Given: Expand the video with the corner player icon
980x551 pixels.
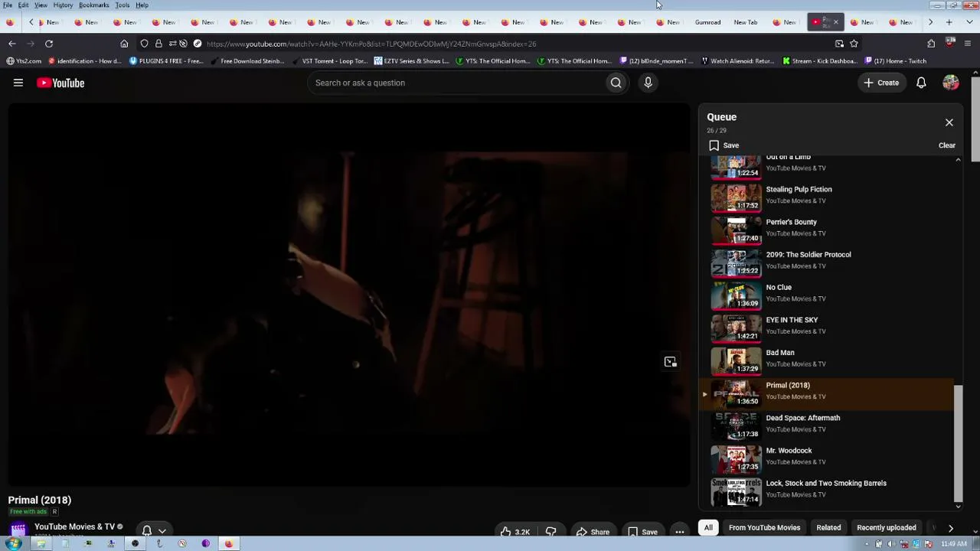Looking at the screenshot, I should coord(671,362).
